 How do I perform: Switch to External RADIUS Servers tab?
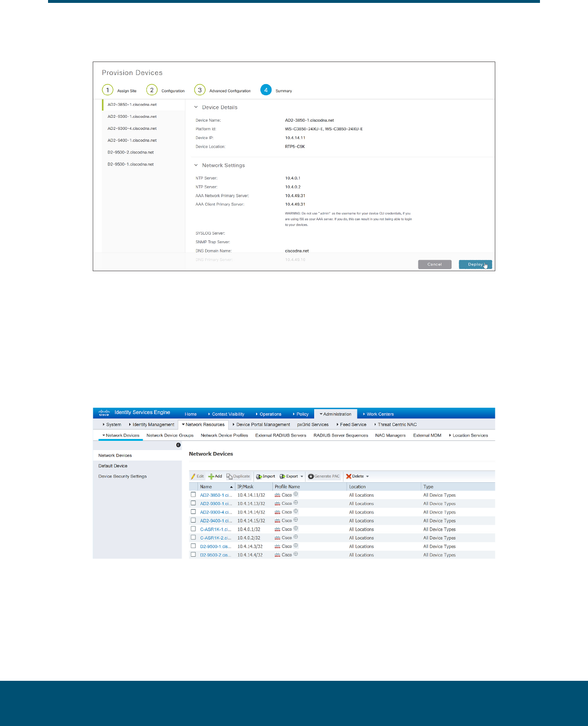pyautogui.click(x=281, y=435)
